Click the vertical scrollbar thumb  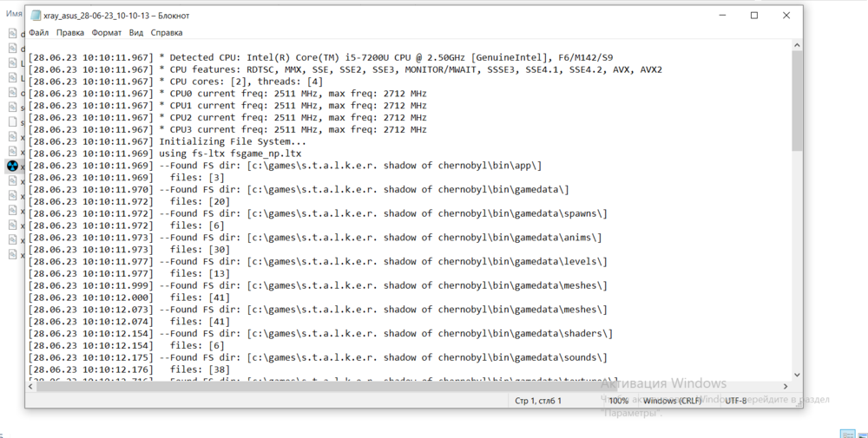[797, 101]
